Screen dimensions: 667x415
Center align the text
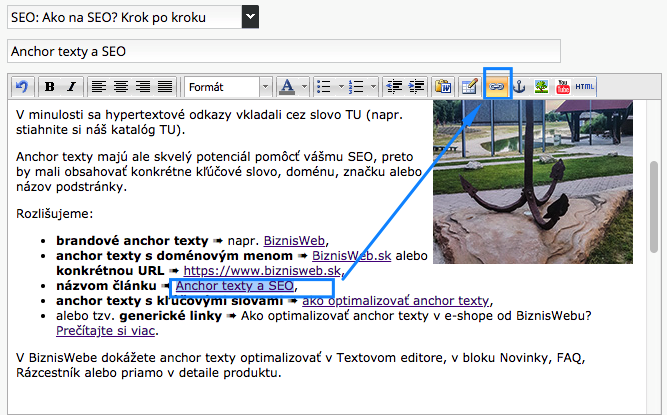coord(121,86)
